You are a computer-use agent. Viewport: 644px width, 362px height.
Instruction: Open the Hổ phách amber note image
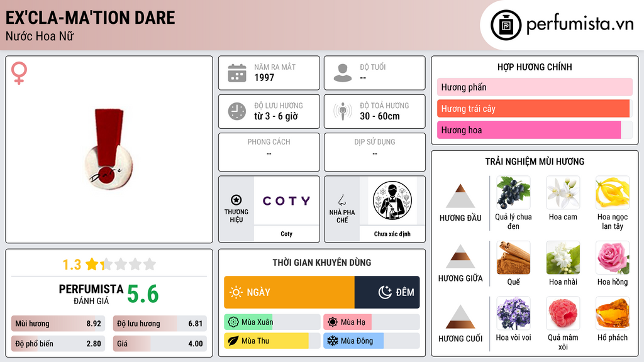[613, 314]
